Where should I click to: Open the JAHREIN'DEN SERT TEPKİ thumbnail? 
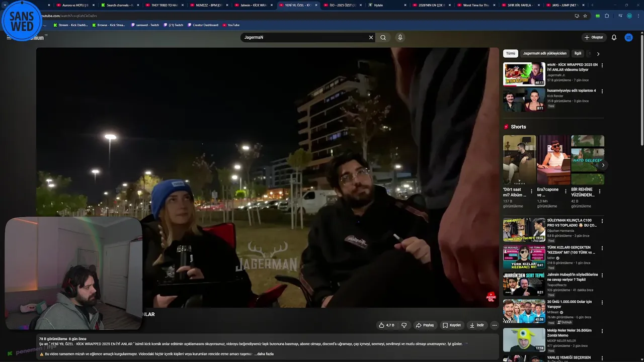coord(524,284)
